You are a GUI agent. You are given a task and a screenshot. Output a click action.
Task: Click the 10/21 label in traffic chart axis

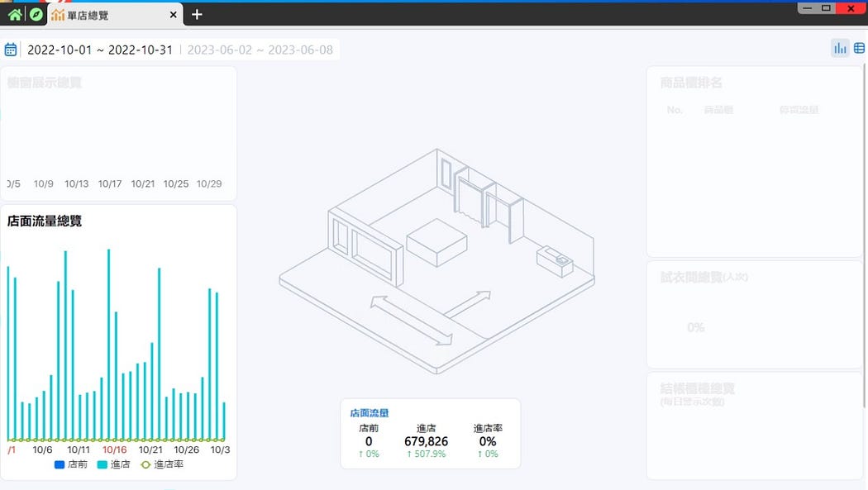[150, 450]
